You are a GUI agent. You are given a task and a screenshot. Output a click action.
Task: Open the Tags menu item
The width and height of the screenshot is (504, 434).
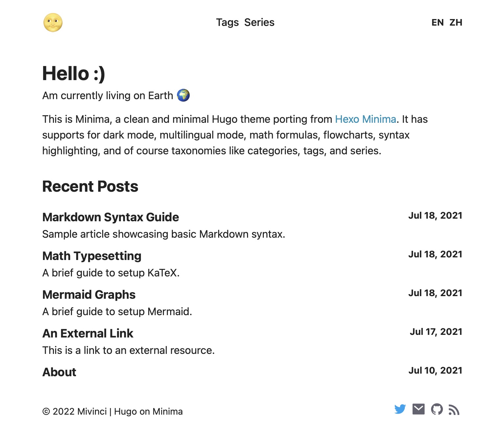(227, 22)
